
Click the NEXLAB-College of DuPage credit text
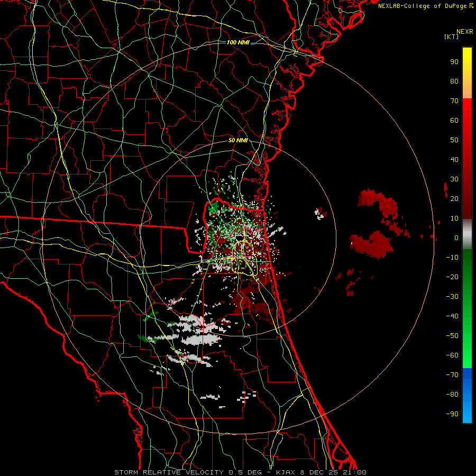pyautogui.click(x=425, y=6)
